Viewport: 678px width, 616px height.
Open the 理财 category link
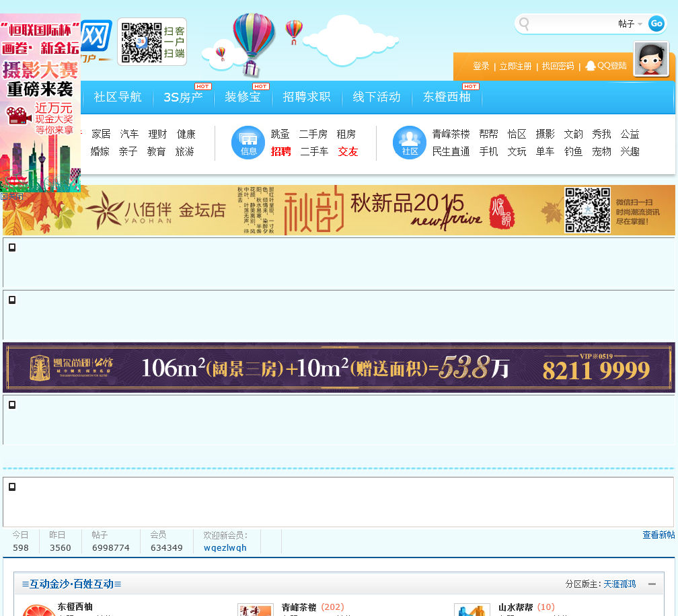click(x=157, y=134)
